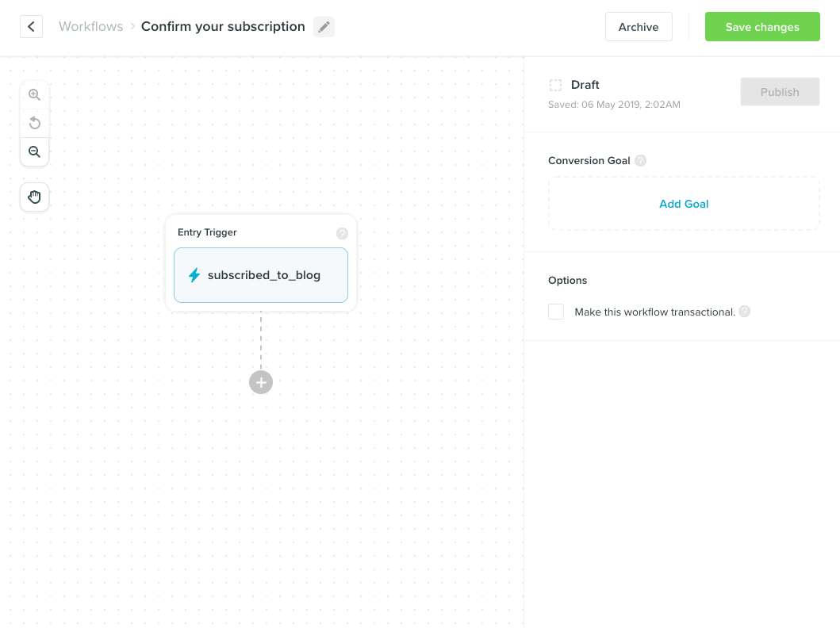Screen dimensions: 840x628
Task: Click the Entry Trigger panel header
Action: 205,232
